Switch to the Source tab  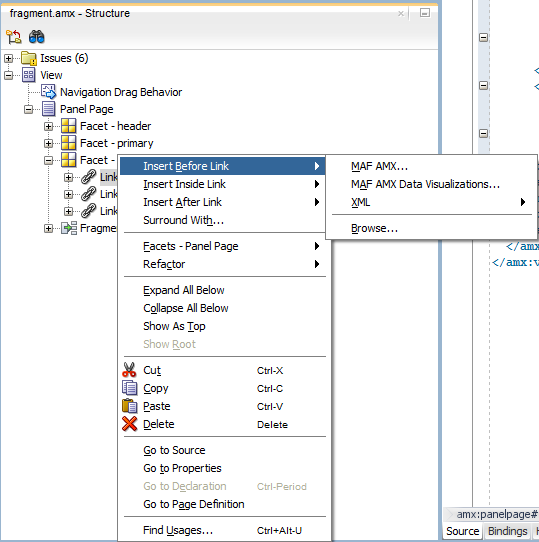(x=463, y=531)
